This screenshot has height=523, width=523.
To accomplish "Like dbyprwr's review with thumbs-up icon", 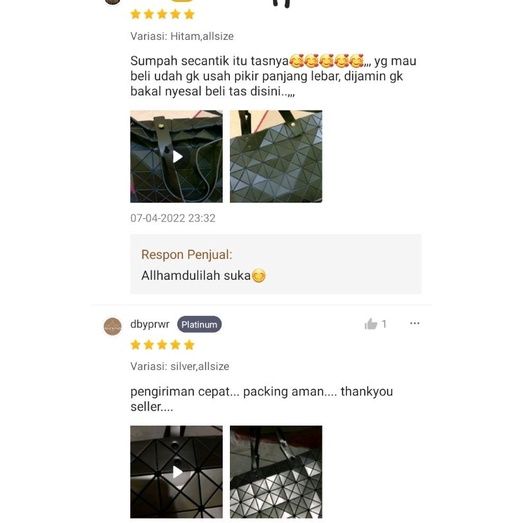I will pyautogui.click(x=371, y=324).
